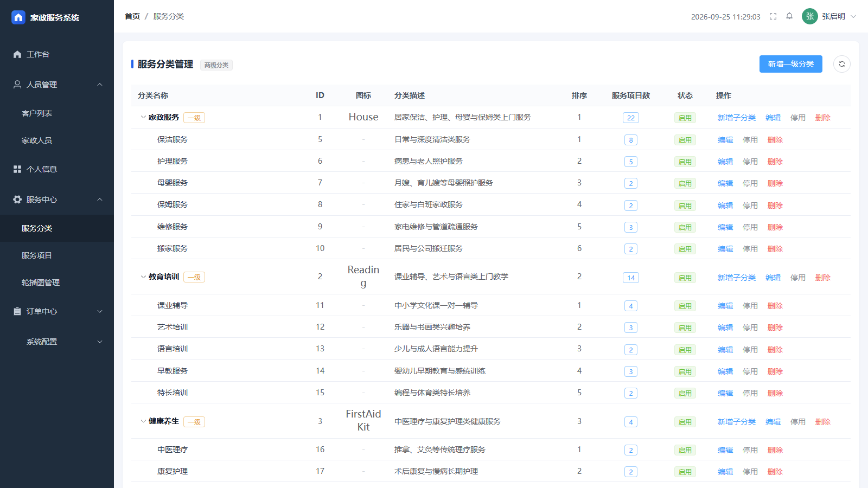Delete the 护理服务 row

[x=775, y=162]
